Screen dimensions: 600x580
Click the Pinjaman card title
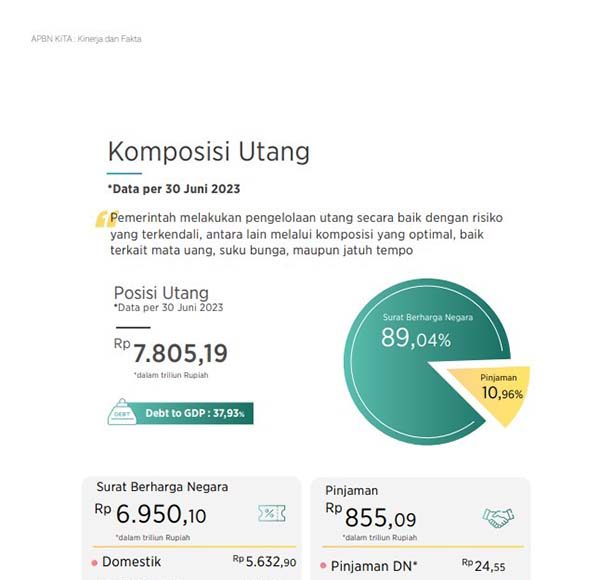click(x=353, y=491)
